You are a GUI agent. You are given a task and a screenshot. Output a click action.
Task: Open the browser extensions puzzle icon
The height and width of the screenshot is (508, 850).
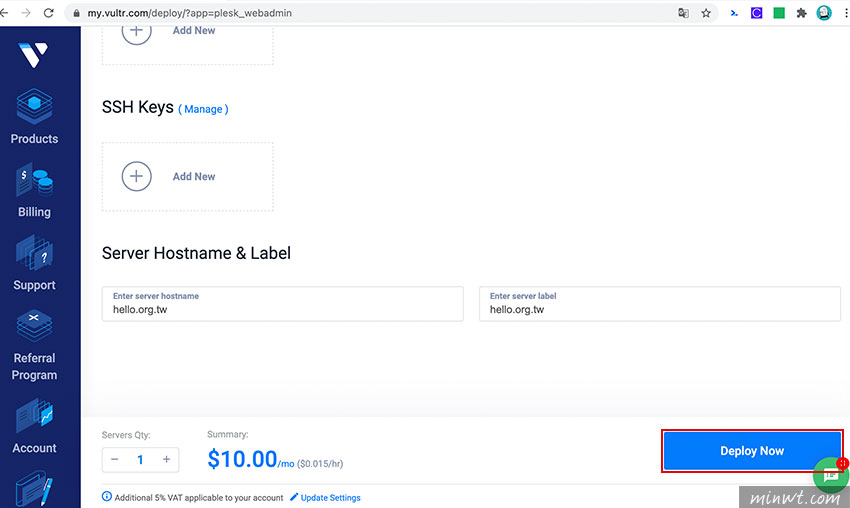(x=801, y=13)
